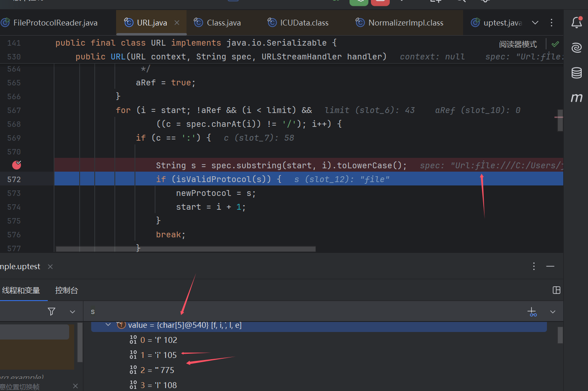
Task: Click the sticky line 530 URL constructor
Action: pyautogui.click(x=231, y=57)
